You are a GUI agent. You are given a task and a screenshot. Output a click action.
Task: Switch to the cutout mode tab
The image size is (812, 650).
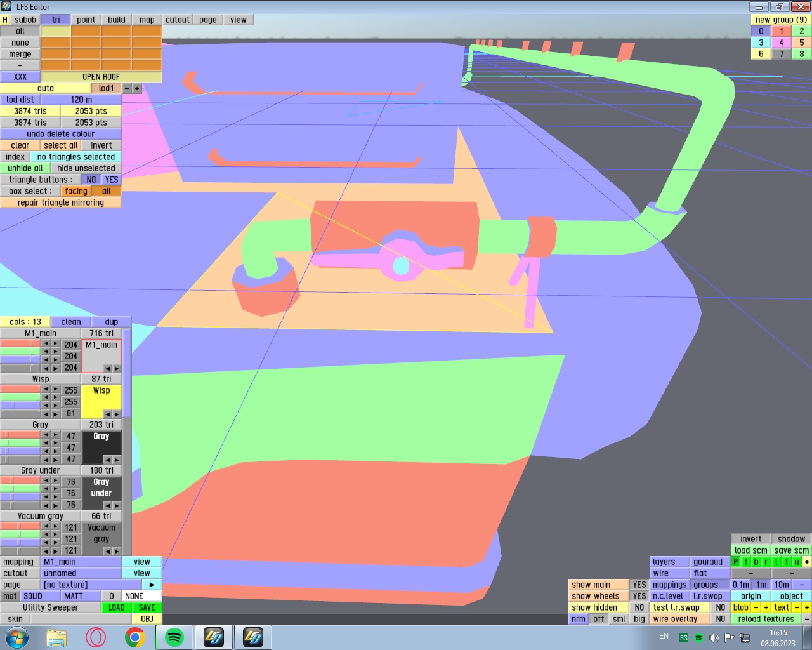point(178,20)
